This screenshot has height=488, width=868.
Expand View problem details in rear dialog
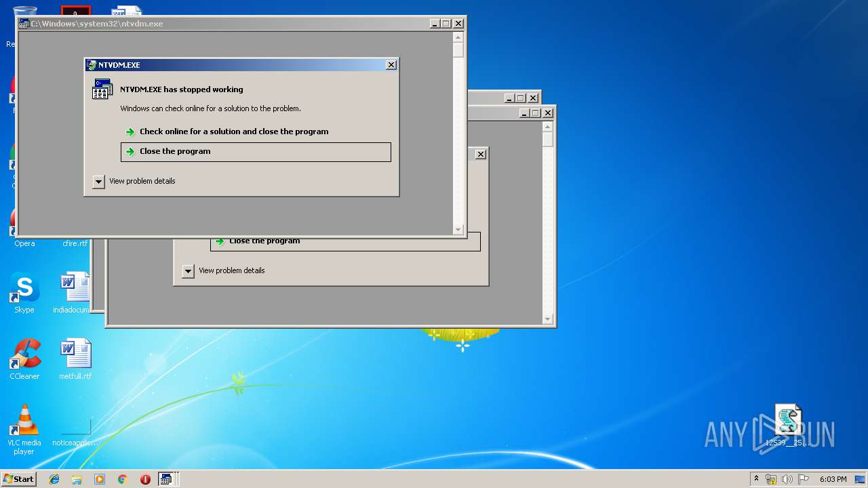pos(189,271)
